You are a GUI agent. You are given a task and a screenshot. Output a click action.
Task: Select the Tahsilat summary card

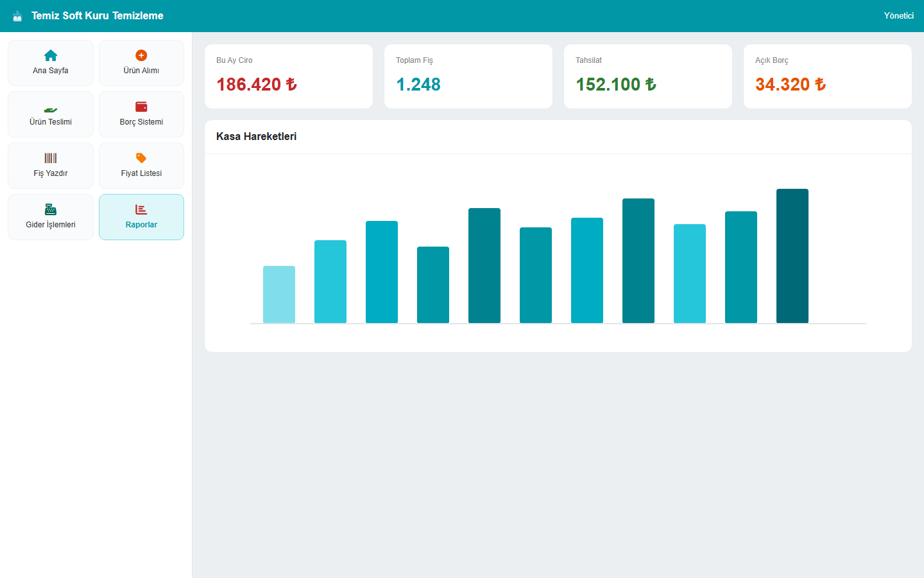click(648, 76)
